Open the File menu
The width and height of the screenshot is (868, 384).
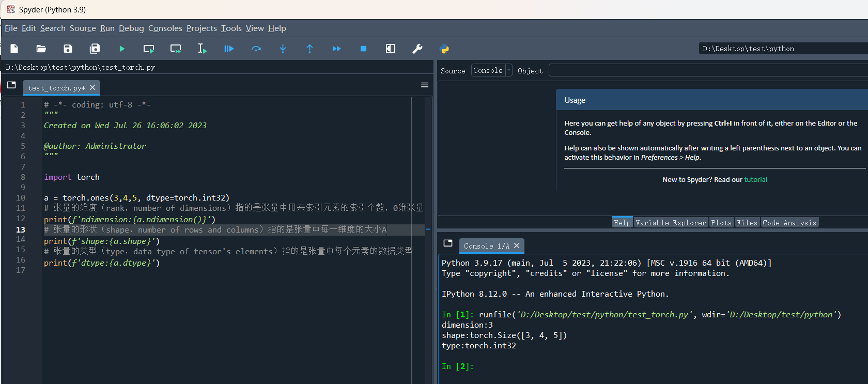click(x=11, y=28)
